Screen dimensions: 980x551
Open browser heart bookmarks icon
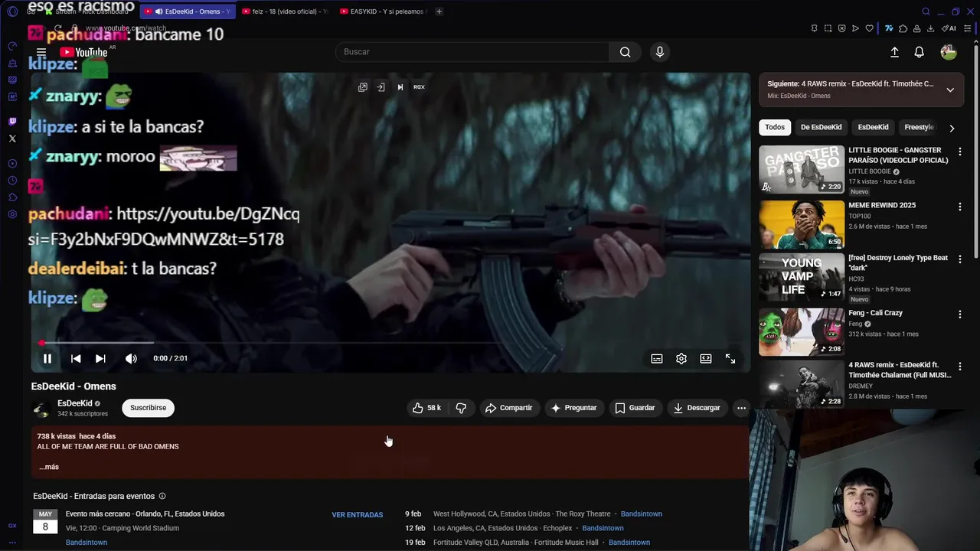point(869,28)
